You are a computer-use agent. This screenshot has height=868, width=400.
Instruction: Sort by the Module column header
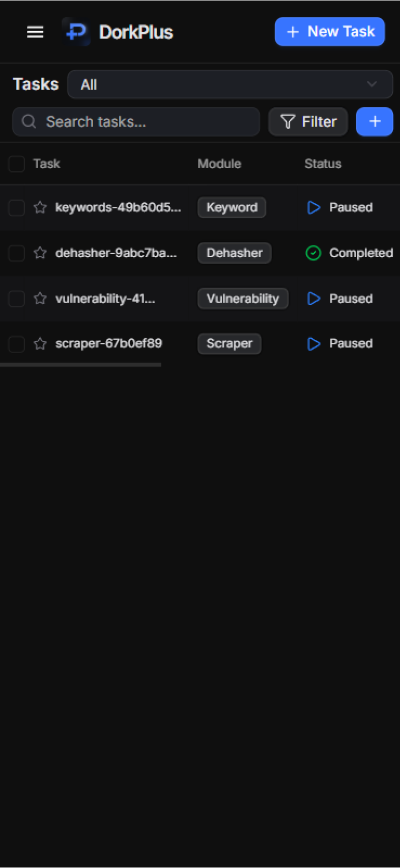(x=219, y=164)
